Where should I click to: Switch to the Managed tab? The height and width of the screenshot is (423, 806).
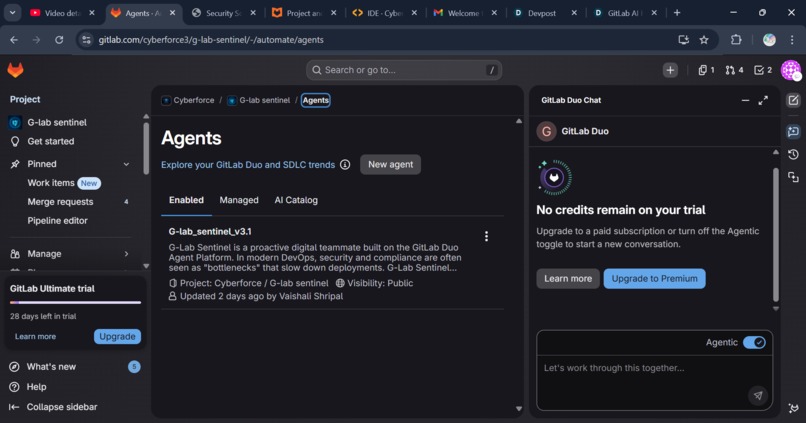click(239, 200)
